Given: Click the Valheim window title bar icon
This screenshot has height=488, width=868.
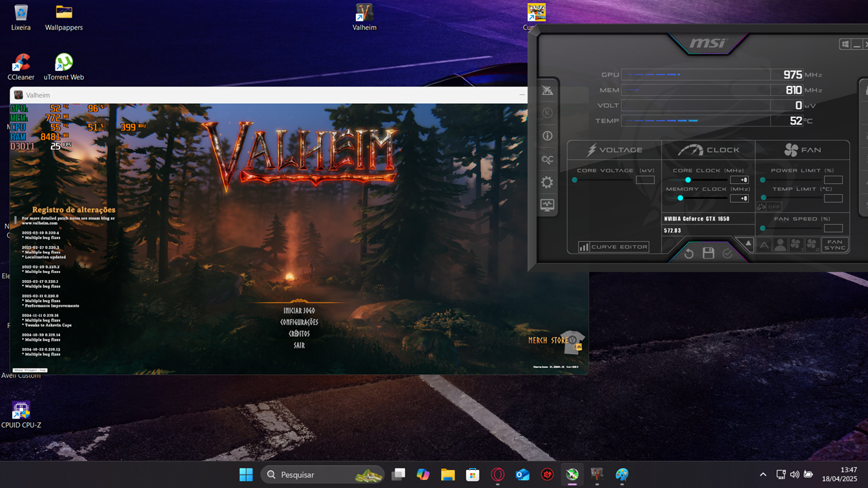Looking at the screenshot, I should (19, 95).
